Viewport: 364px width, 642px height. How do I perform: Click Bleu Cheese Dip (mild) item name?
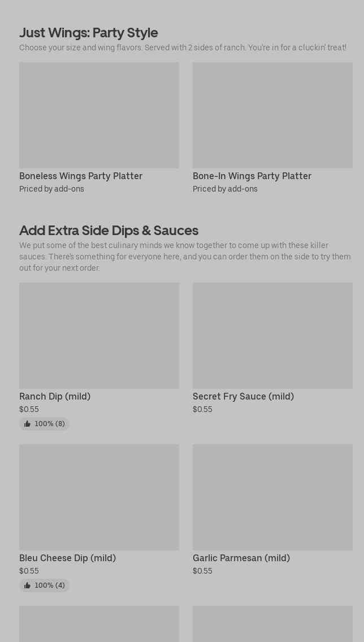click(68, 558)
